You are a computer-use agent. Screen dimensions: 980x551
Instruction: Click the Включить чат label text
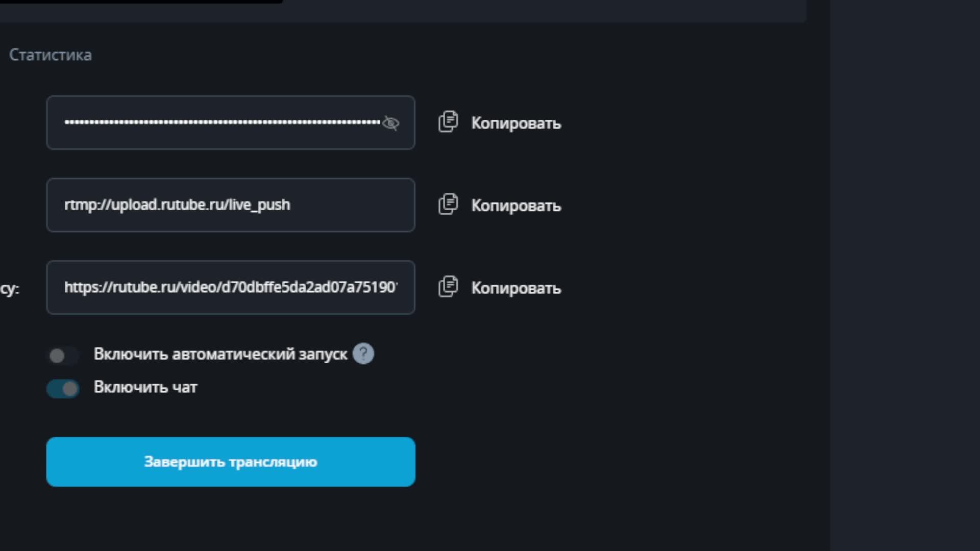145,387
